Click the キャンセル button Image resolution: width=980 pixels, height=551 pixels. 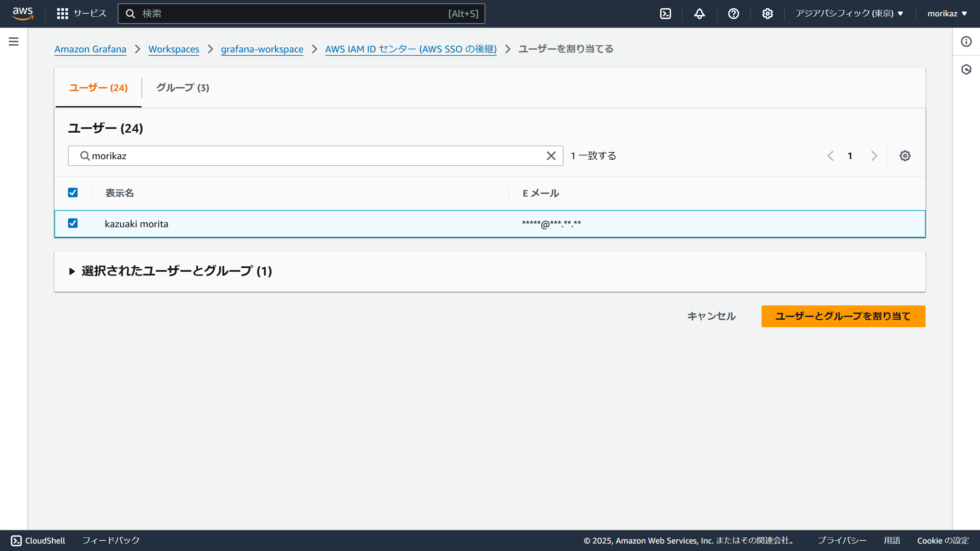pyautogui.click(x=712, y=316)
